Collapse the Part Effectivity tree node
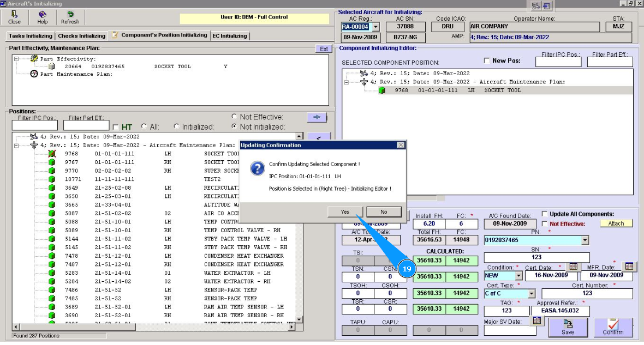 [17, 59]
